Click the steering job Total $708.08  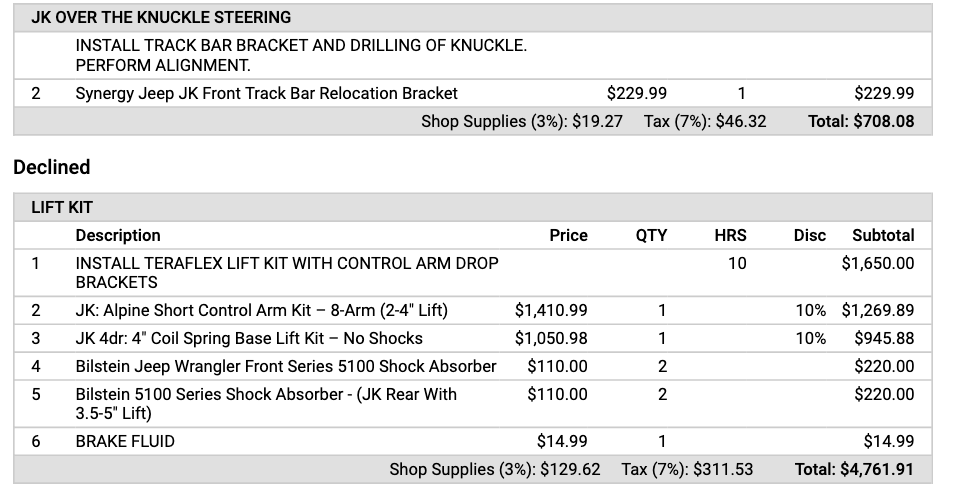click(x=860, y=121)
